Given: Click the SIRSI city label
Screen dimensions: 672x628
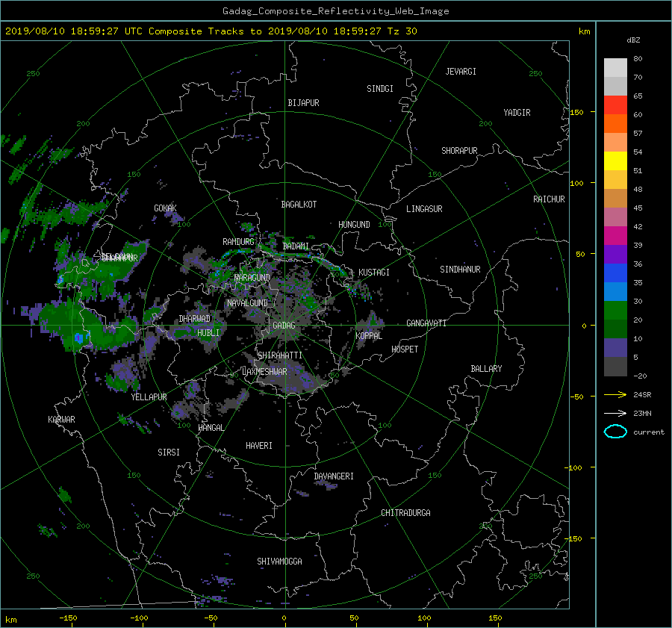Looking at the screenshot, I should click(x=169, y=453).
